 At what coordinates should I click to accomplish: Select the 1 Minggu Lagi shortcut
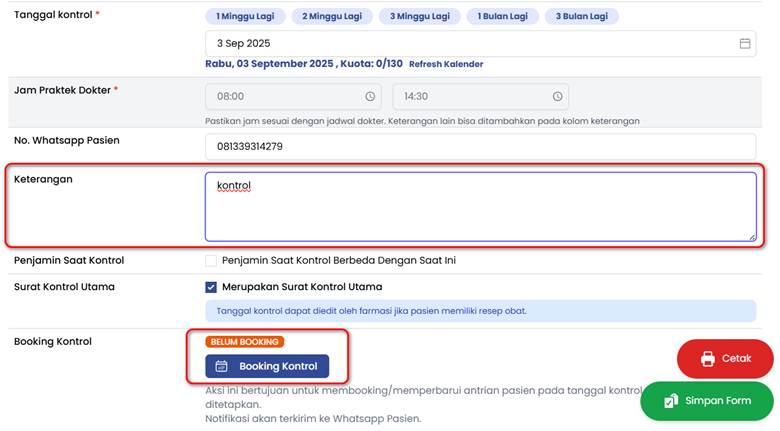(245, 17)
